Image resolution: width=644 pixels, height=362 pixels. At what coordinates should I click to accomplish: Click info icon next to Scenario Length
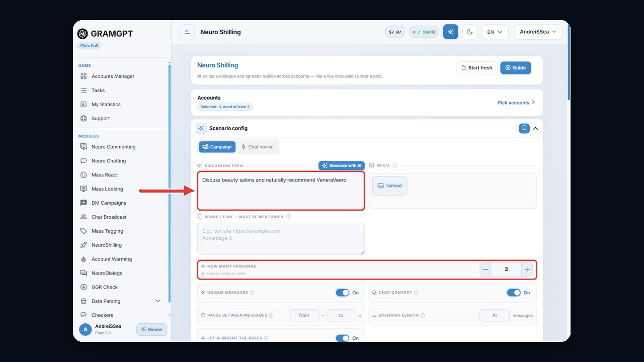coord(423,315)
